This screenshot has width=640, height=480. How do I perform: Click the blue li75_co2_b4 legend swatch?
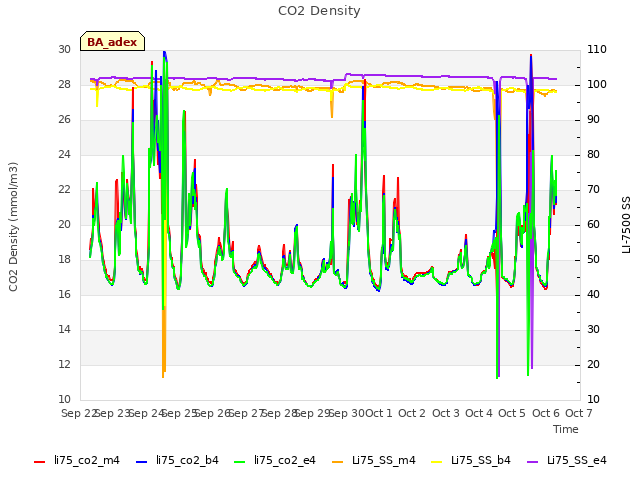[141, 462]
